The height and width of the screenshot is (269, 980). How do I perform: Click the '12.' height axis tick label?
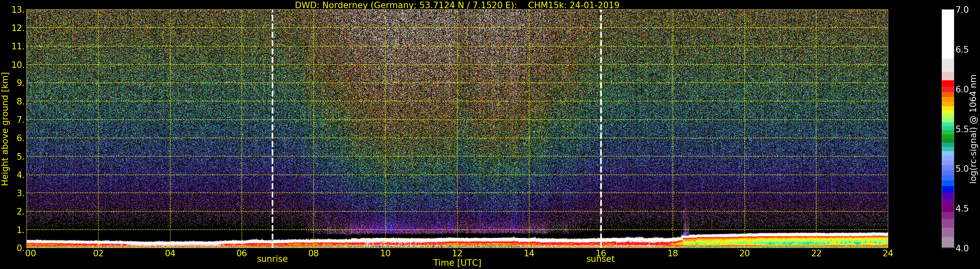tap(18, 28)
